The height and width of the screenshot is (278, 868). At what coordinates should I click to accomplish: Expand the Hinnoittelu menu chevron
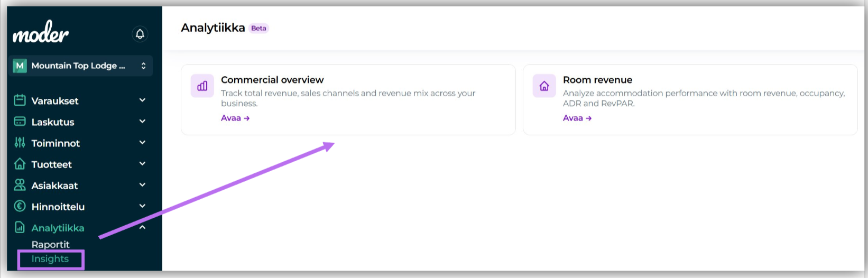coord(142,206)
